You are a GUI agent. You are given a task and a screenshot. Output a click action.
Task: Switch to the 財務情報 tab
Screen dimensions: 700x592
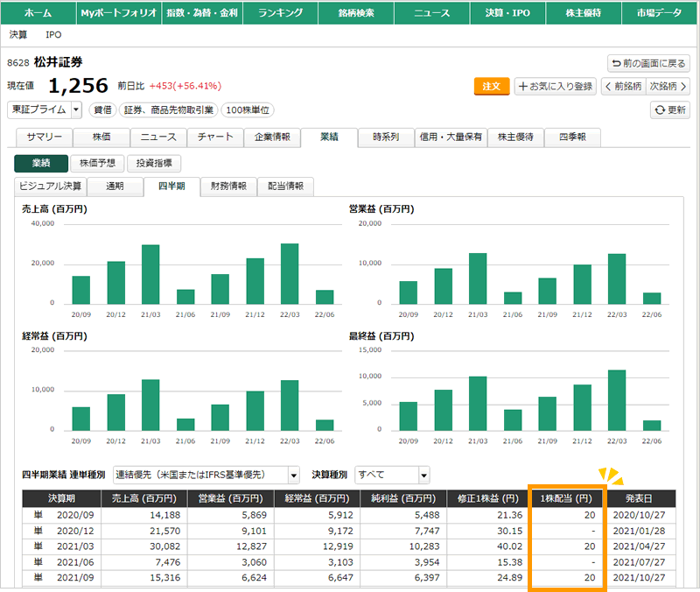click(x=228, y=187)
